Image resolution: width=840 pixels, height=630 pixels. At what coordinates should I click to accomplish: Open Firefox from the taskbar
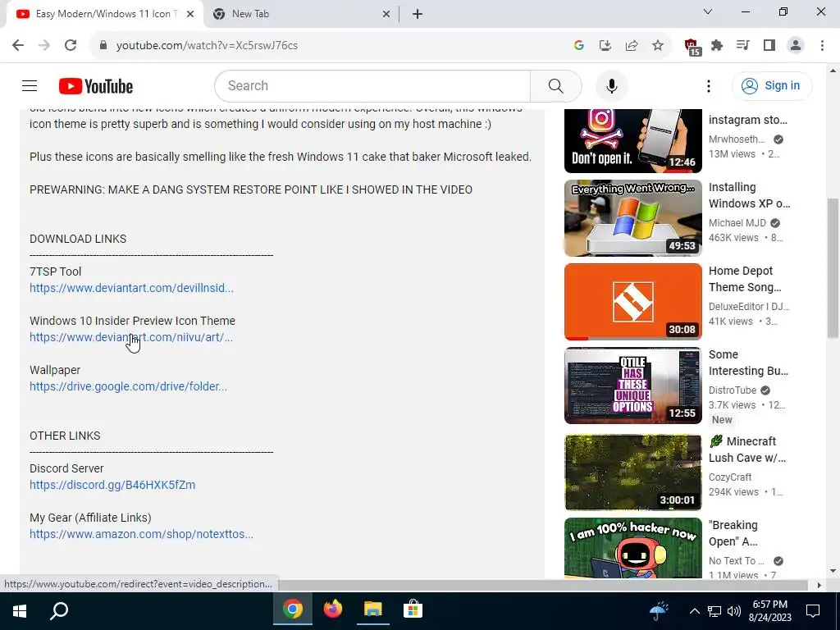333,609
